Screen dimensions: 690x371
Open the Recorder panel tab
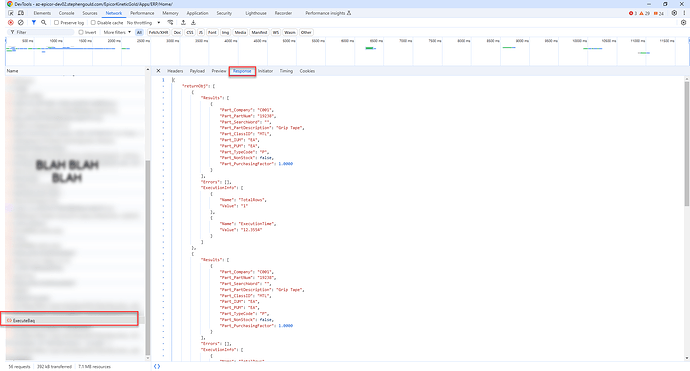283,13
